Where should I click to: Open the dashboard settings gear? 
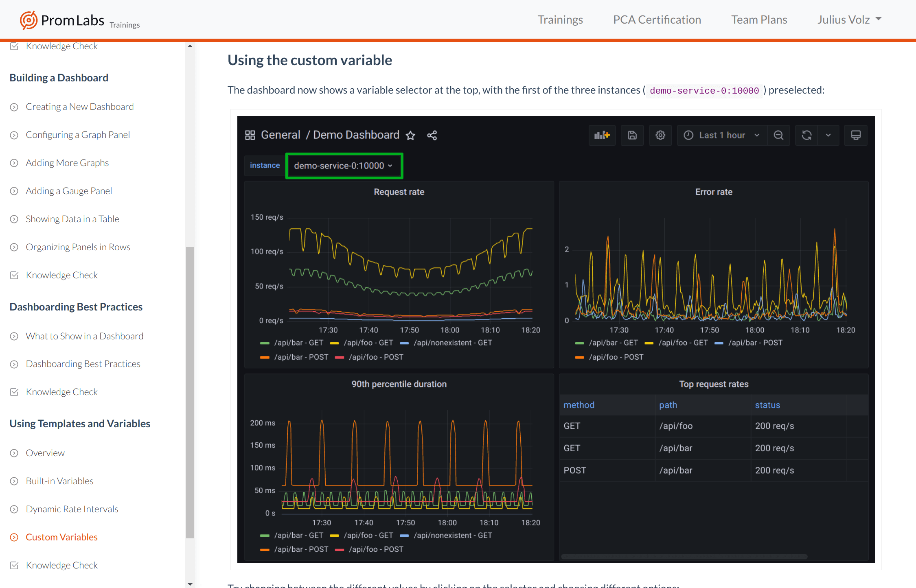click(660, 135)
